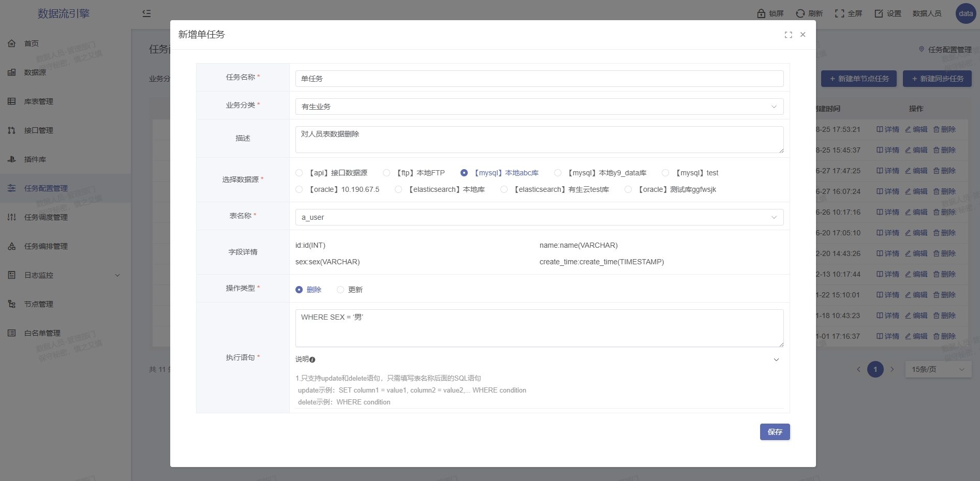
Task: Click the lock screen icon
Action: click(761, 13)
